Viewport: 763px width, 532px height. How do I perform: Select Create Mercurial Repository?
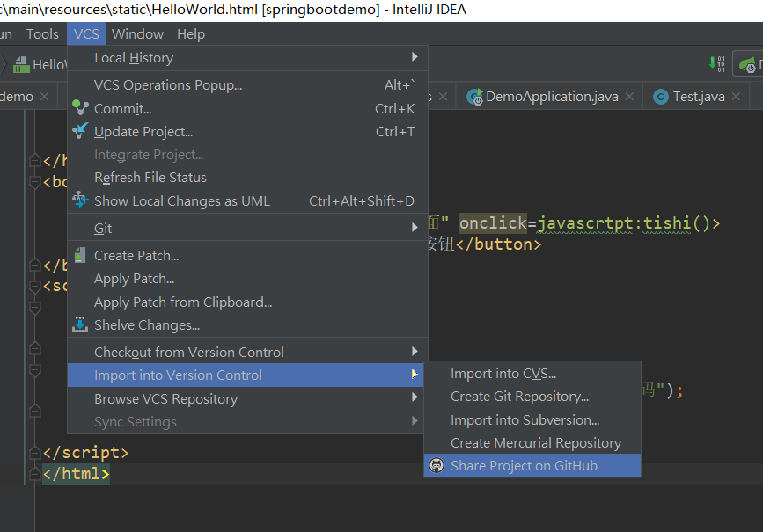coord(532,443)
